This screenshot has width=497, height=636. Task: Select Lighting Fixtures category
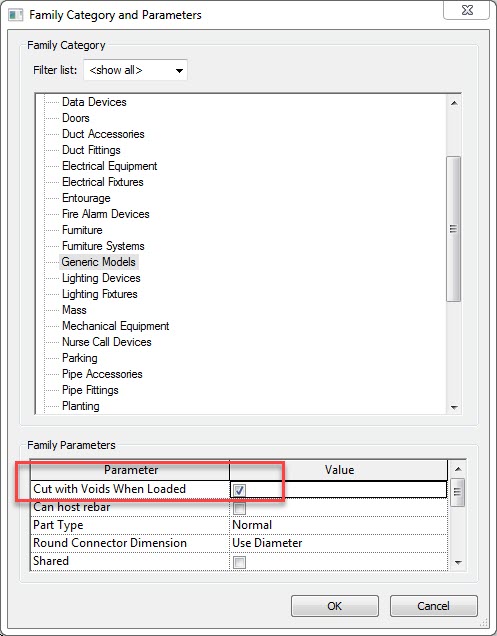[100, 294]
